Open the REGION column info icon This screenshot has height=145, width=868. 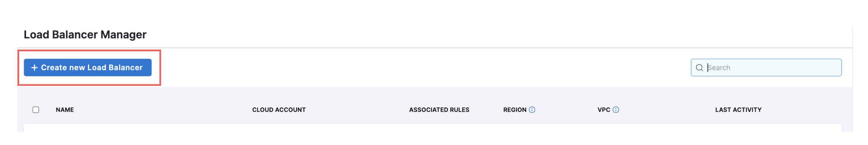532,110
